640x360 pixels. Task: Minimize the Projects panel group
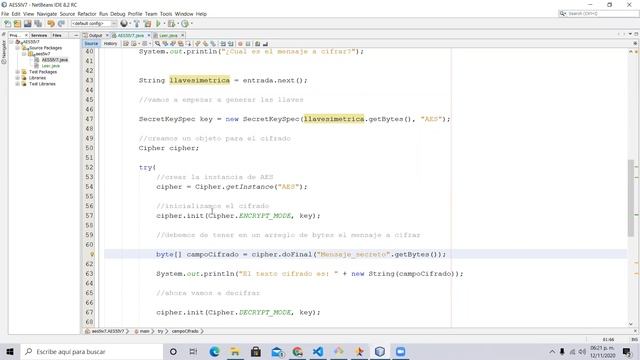(76, 36)
